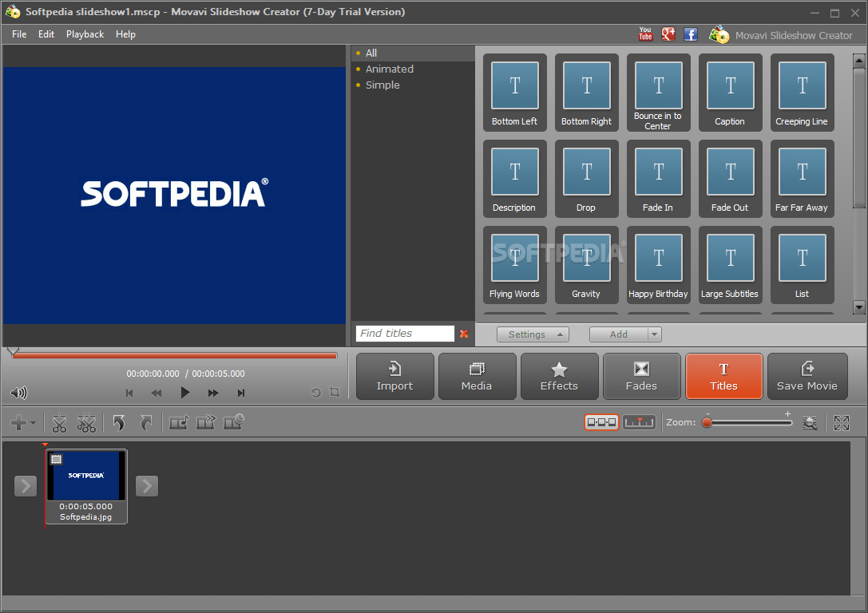Viewport: 868px width, 613px height.
Task: Fast forward playback
Action: coord(213,393)
